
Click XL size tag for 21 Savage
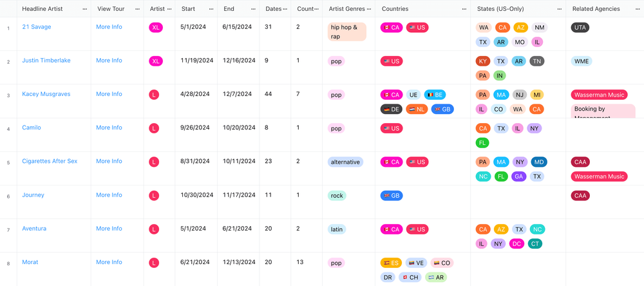point(156,28)
